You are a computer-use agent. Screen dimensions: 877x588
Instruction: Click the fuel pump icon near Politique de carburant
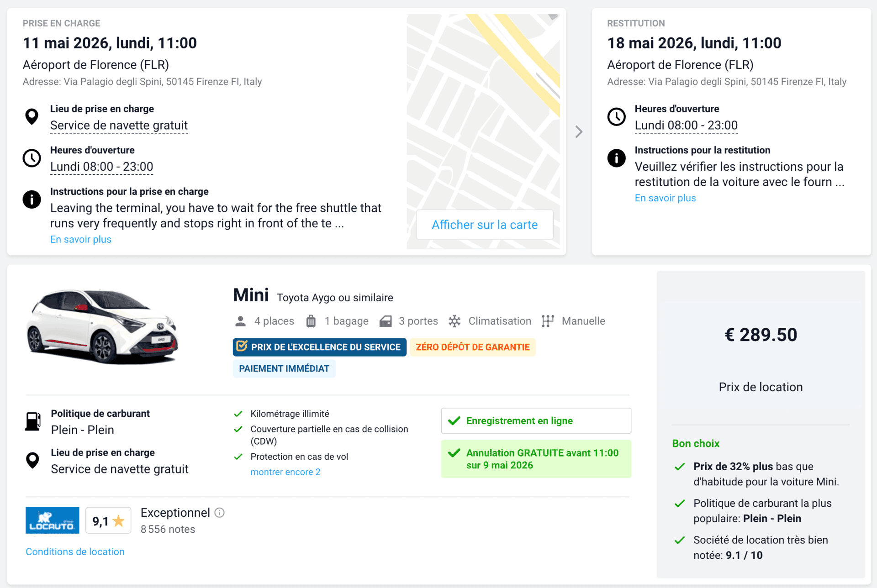[31, 421]
